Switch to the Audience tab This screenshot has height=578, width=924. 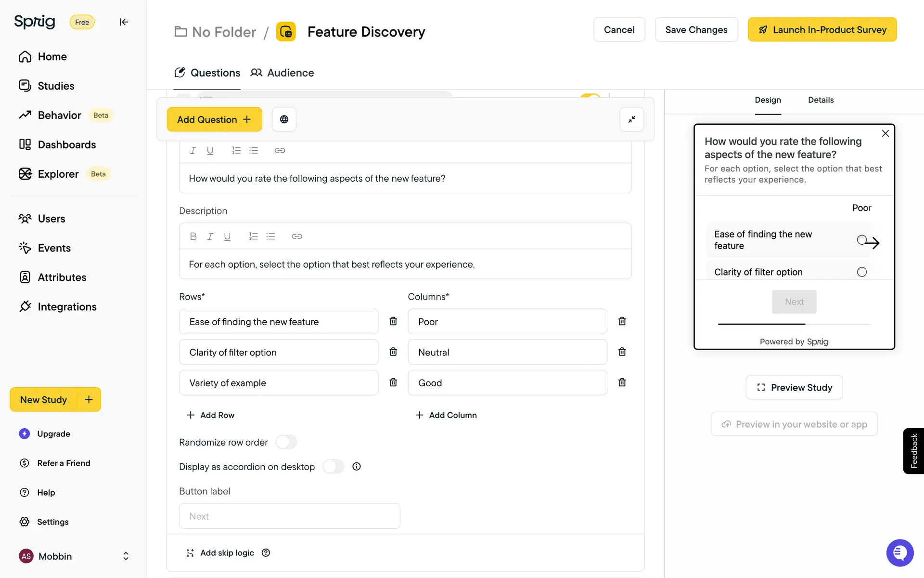pos(282,73)
